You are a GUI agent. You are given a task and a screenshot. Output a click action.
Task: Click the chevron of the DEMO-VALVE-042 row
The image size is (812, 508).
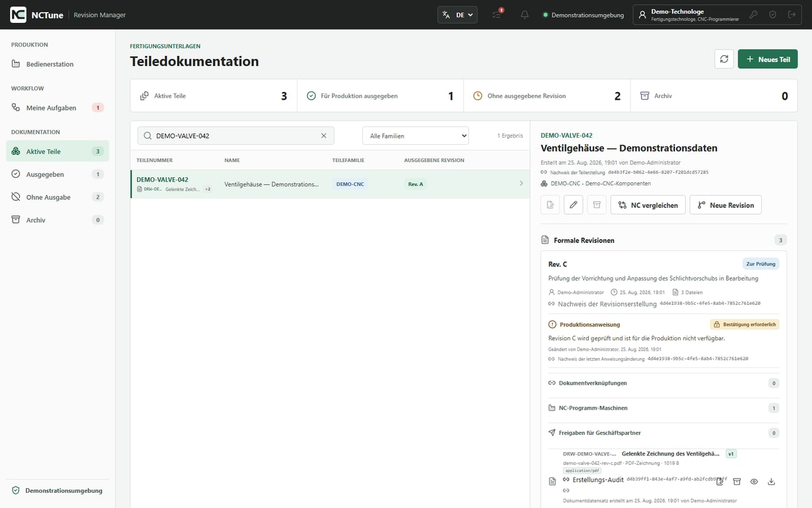pos(521,184)
